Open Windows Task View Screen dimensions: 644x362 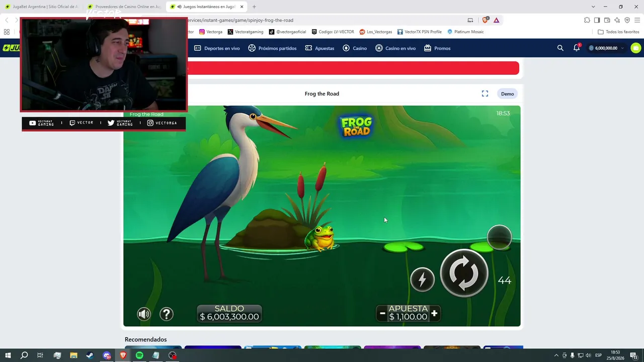tap(40, 355)
